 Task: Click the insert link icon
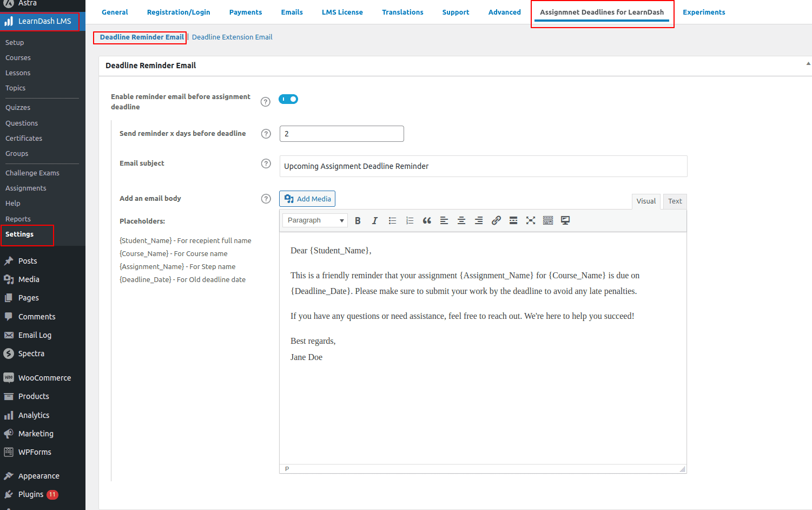tap(496, 220)
